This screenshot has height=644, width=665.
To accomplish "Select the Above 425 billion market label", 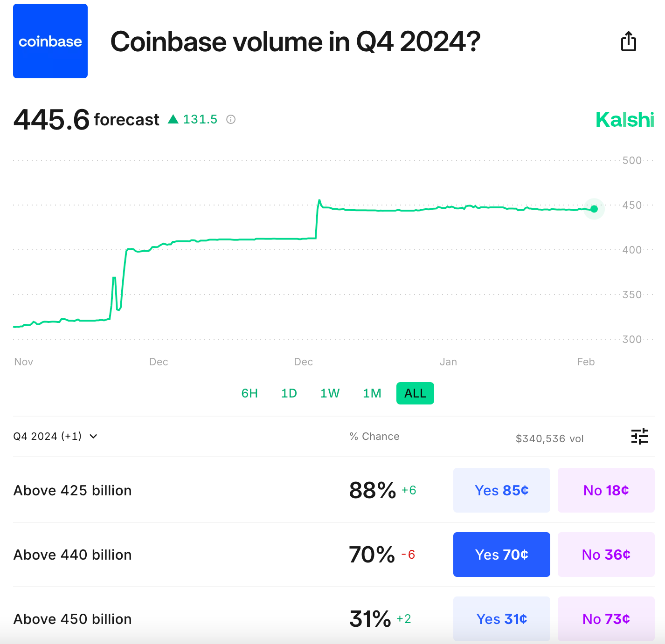I will coord(72,490).
